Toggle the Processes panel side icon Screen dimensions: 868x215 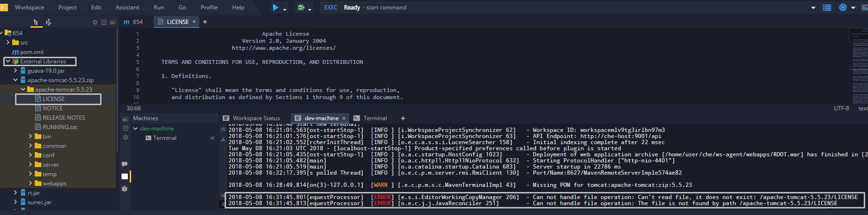point(125,177)
